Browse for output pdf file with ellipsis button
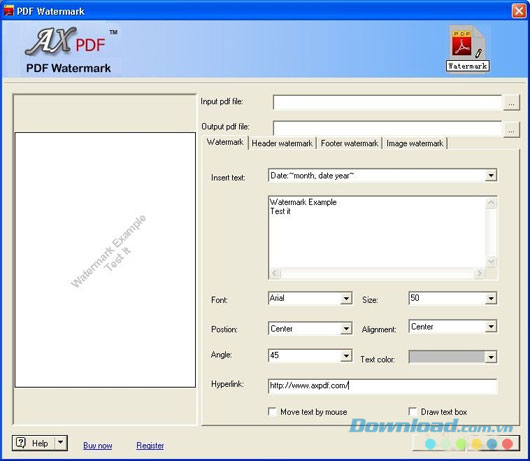This screenshot has width=530, height=461. point(511,130)
